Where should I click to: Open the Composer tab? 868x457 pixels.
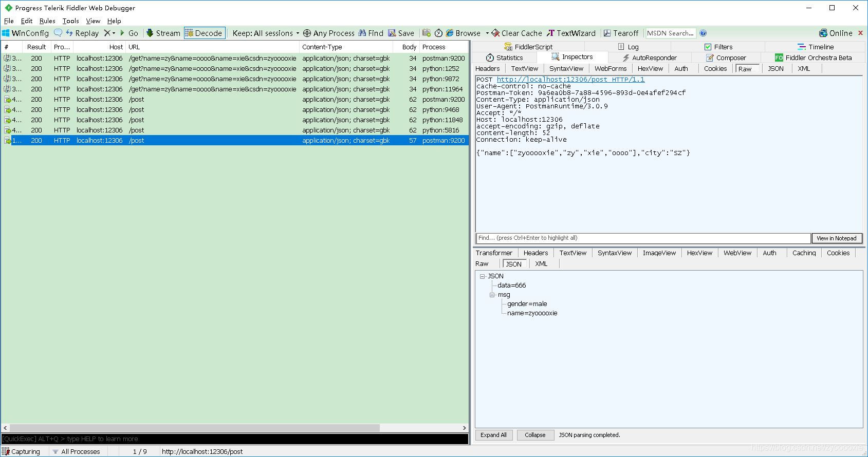726,58
